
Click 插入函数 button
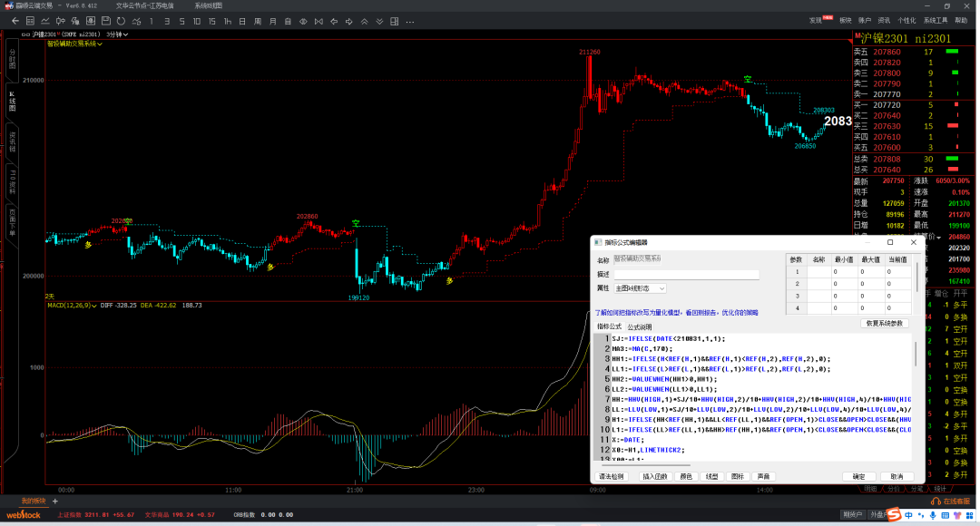654,477
